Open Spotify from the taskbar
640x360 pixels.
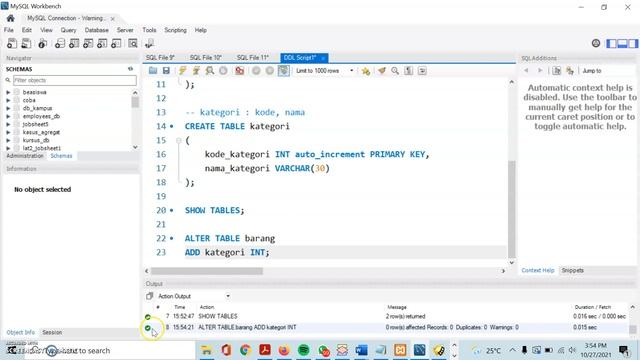304,350
